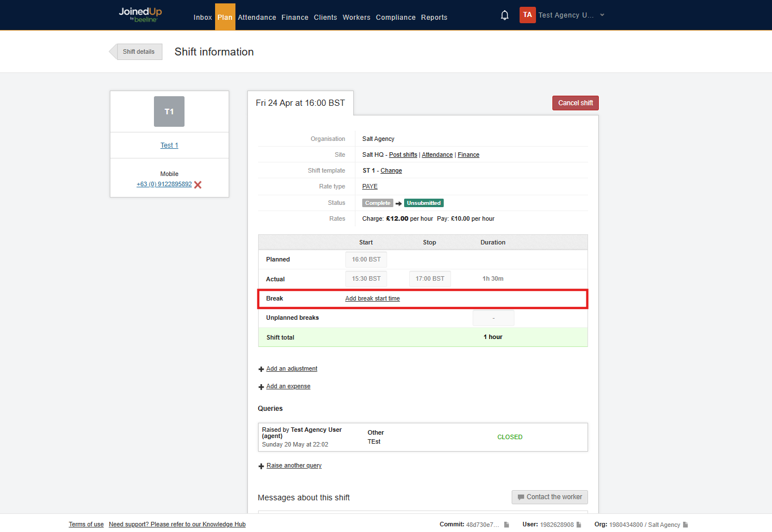The height and width of the screenshot is (532, 772).
Task: Remove mobile number with red X icon
Action: tap(198, 185)
